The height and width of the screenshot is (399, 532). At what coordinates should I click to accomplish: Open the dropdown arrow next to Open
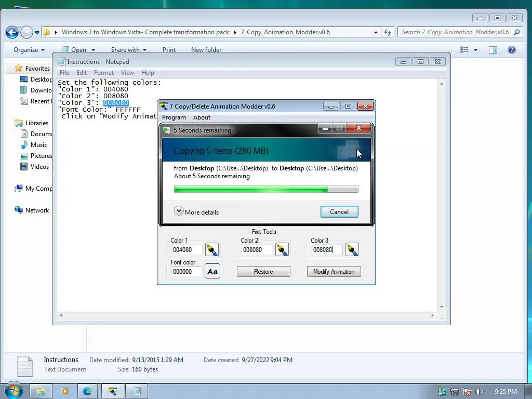93,50
